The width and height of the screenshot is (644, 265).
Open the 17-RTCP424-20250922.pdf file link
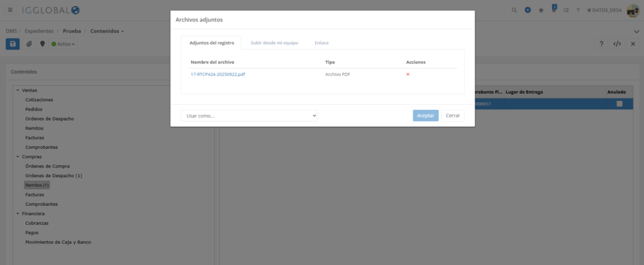(x=218, y=74)
